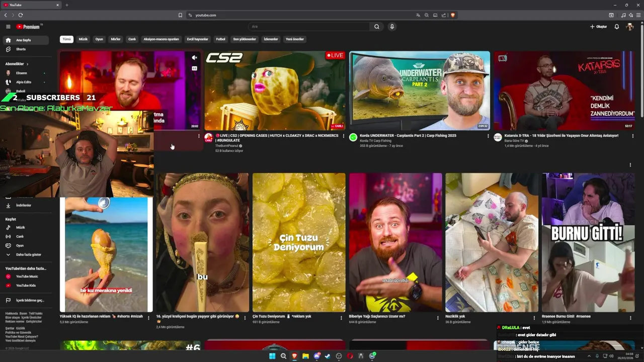Image resolution: width=644 pixels, height=362 pixels.
Task: Click the zoom magnifier icon in address bar
Action: [426, 15]
